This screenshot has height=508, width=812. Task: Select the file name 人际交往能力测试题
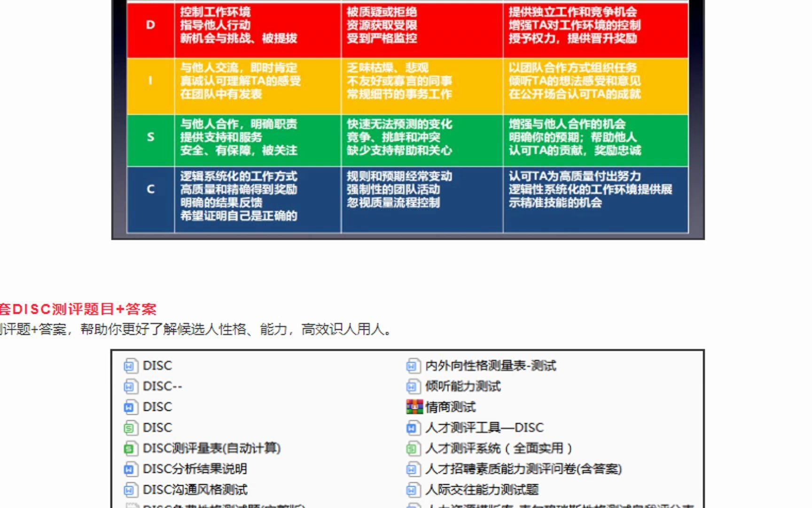[482, 490]
